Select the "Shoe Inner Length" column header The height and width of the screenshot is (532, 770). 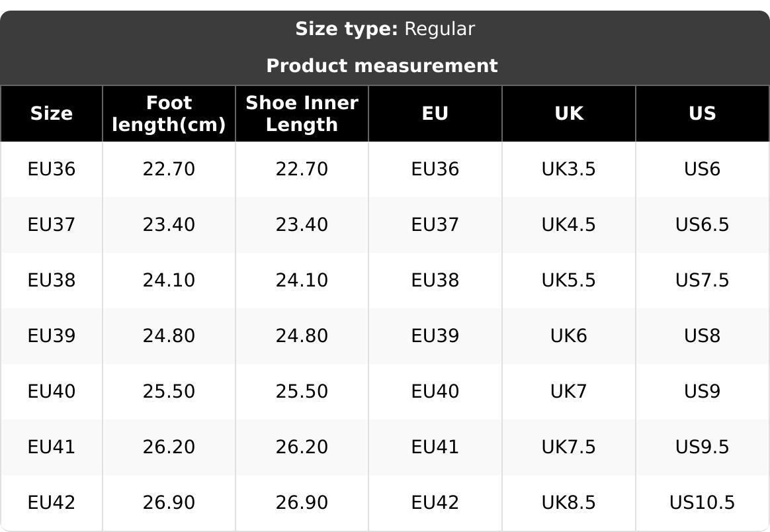(x=302, y=114)
